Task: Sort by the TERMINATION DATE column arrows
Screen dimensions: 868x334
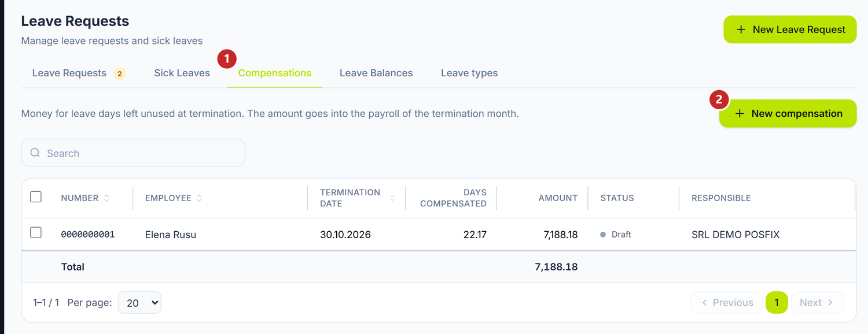Action: pos(392,198)
